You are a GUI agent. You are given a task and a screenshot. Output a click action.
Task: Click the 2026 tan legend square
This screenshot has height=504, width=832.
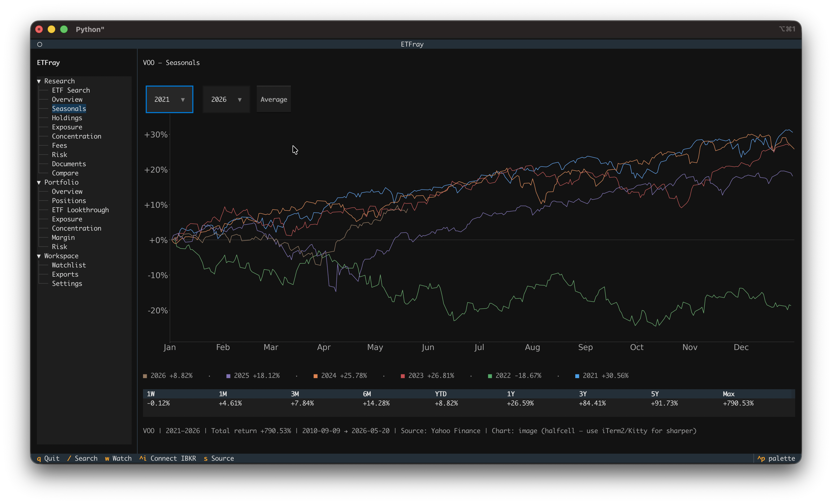pos(145,376)
